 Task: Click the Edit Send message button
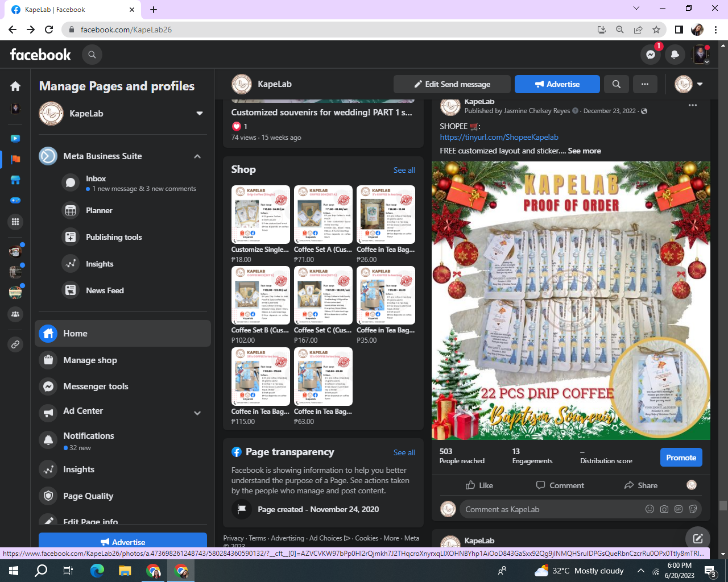[452, 84]
